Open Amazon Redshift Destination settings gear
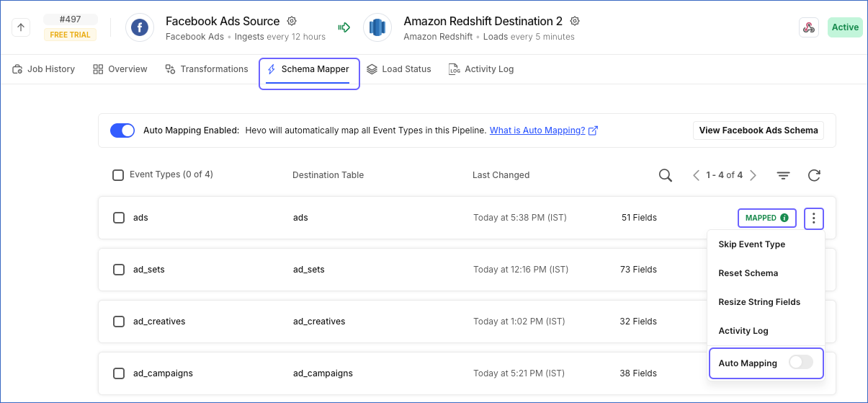This screenshot has height=403, width=868. click(x=575, y=21)
